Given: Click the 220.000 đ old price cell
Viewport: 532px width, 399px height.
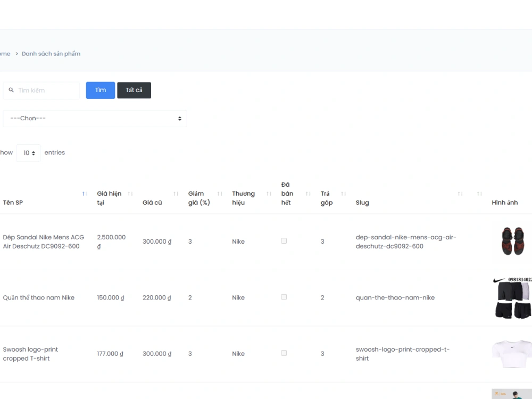Looking at the screenshot, I should click(157, 297).
